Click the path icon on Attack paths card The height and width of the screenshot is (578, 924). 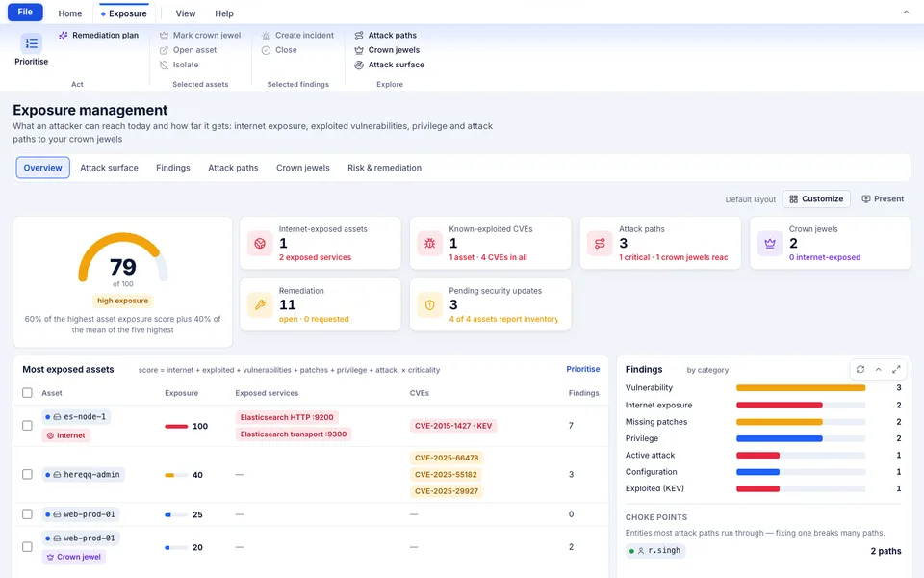600,243
